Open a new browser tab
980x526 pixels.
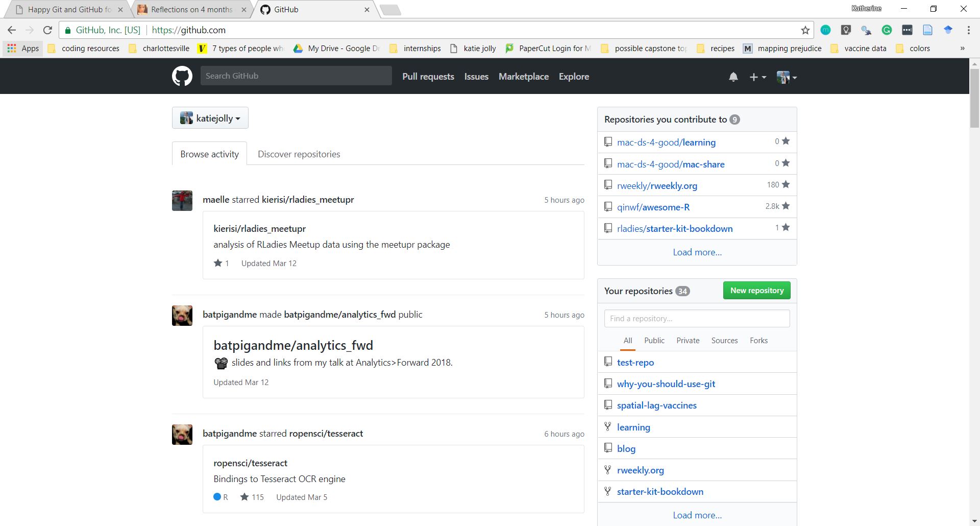coord(390,10)
